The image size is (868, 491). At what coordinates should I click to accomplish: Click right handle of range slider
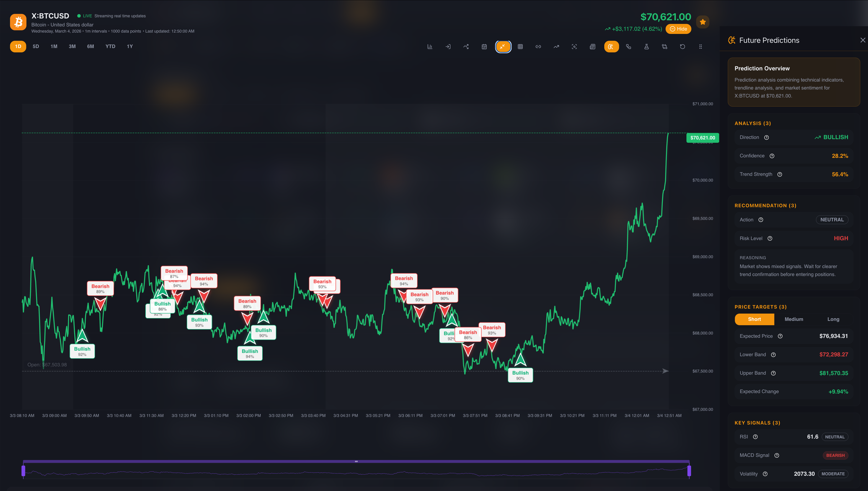click(689, 471)
